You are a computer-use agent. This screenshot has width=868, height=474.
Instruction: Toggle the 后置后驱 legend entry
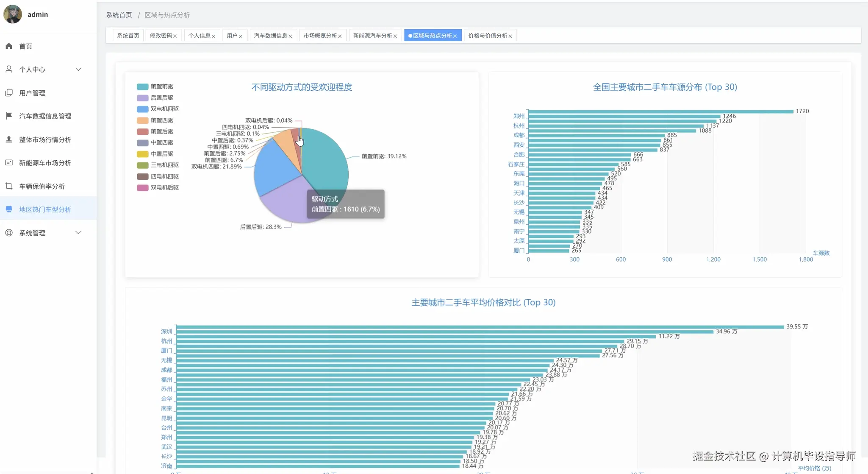[161, 98]
